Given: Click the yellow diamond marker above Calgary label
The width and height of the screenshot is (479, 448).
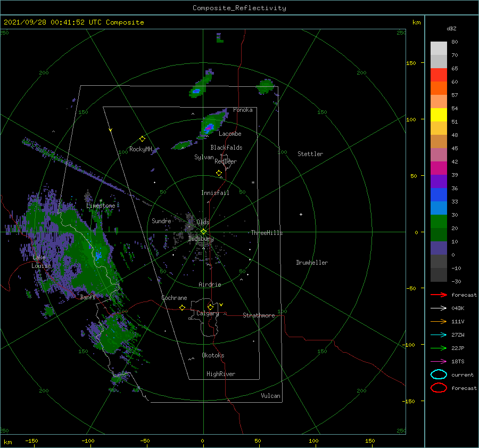Looking at the screenshot, I should click(x=210, y=307).
